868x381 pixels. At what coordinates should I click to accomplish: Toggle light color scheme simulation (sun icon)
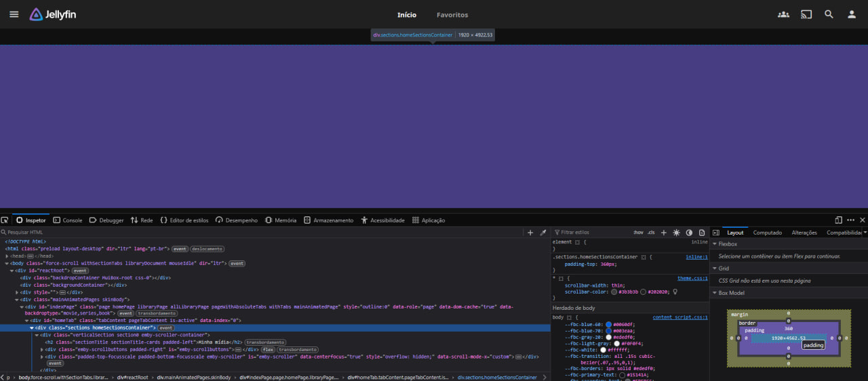click(x=676, y=233)
